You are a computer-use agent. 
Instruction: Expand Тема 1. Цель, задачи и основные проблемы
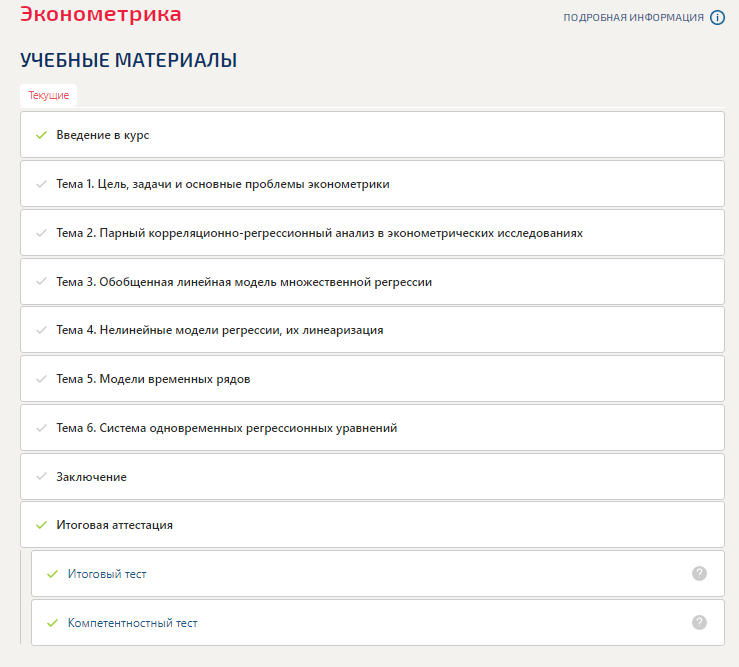coord(372,184)
